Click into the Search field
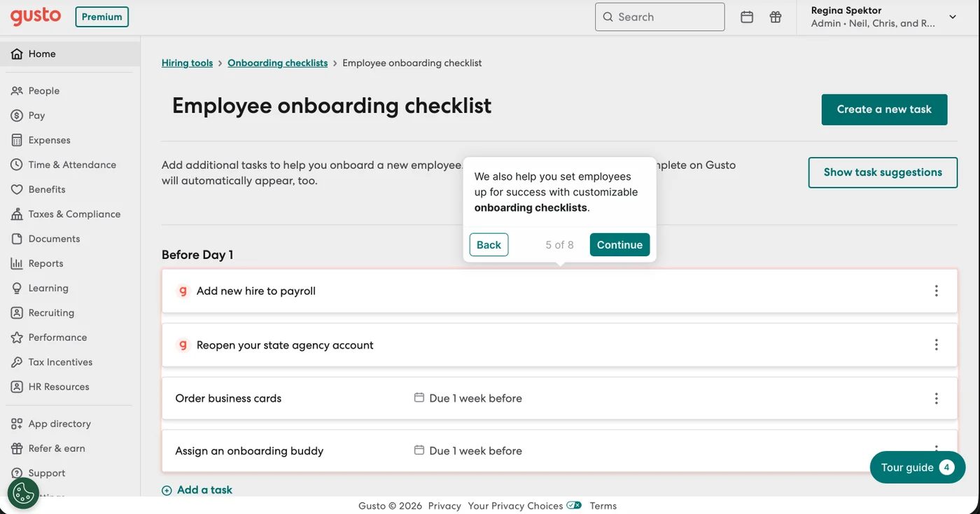Image resolution: width=980 pixels, height=514 pixels. tap(659, 17)
